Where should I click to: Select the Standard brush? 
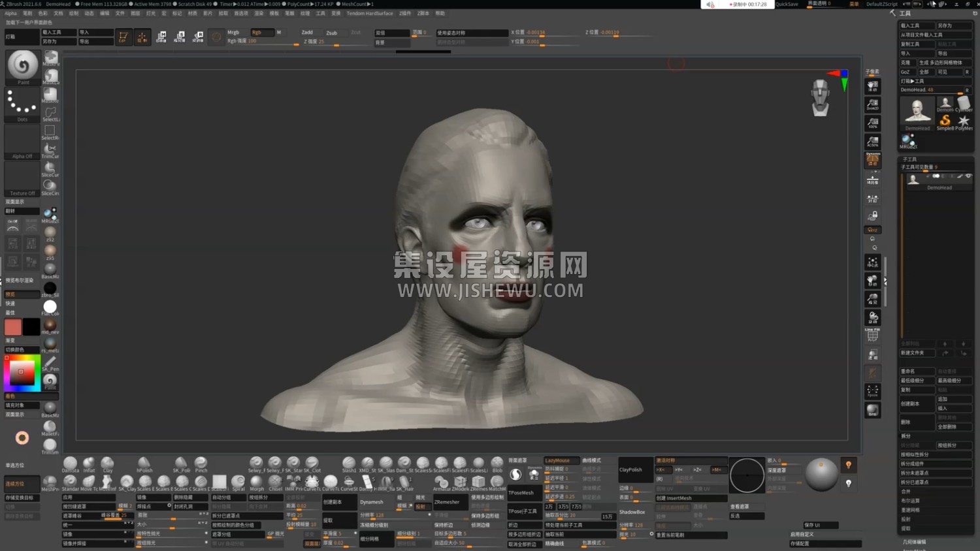coord(70,483)
